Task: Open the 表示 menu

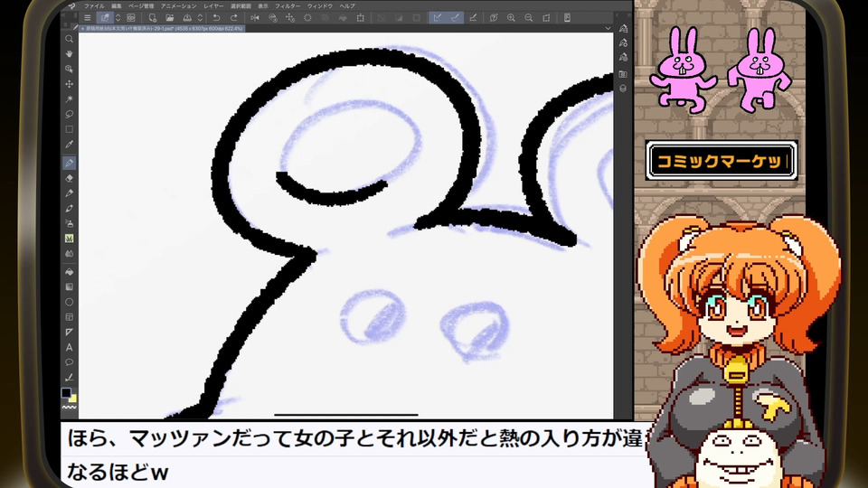Action: (263, 5)
